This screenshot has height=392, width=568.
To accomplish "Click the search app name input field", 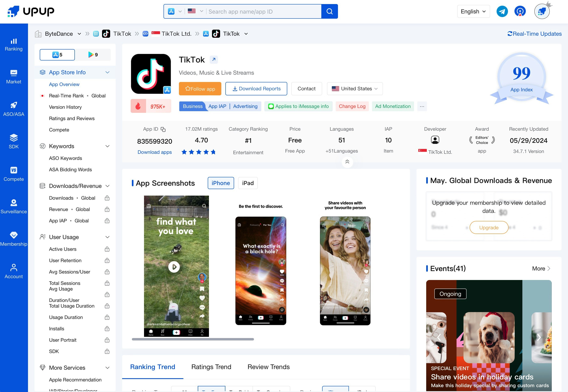I will [x=264, y=11].
